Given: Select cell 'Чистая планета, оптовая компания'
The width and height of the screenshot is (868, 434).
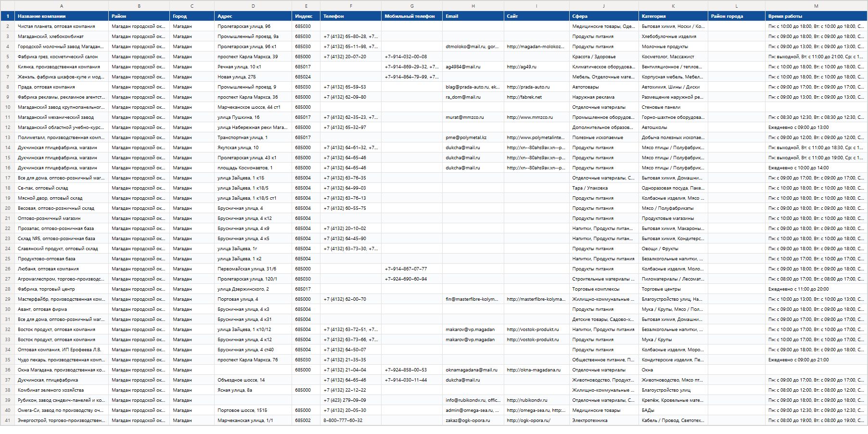Looking at the screenshot, I should pyautogui.click(x=62, y=26).
